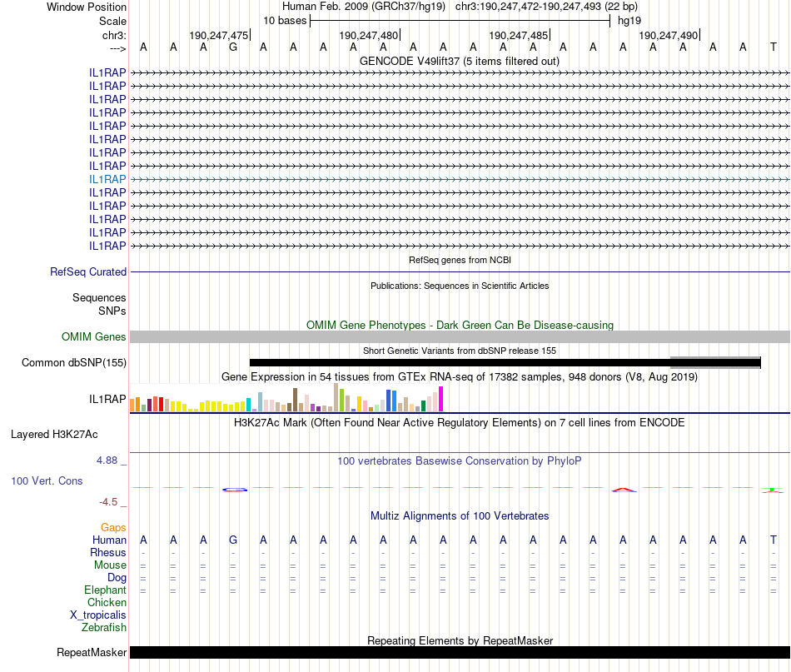The image size is (791, 672).
Task: Click the Dog alignment row label
Action: coord(117,578)
